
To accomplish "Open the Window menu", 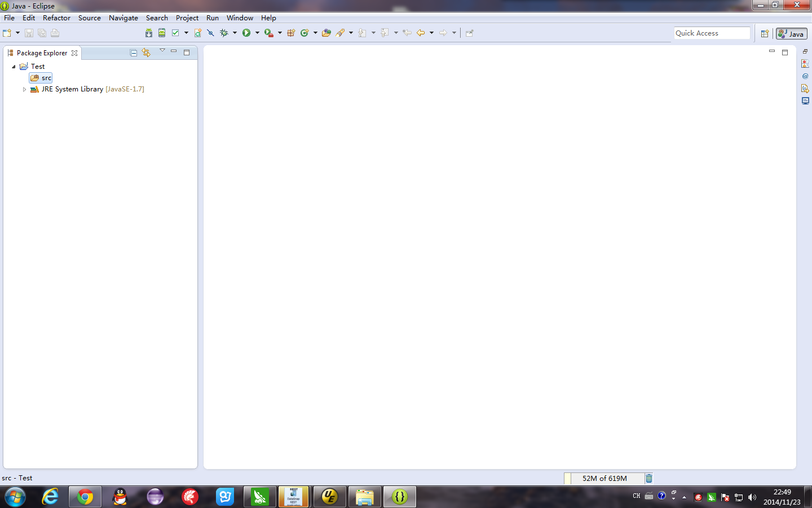I will coord(240,18).
